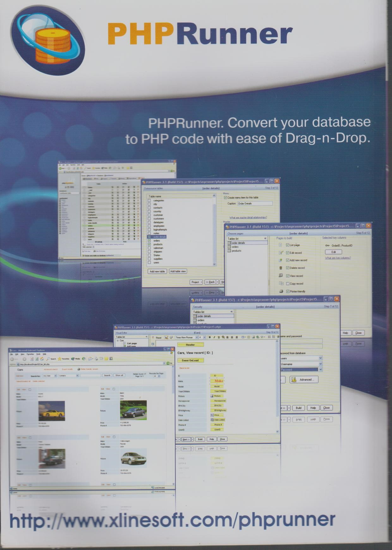Click the Go button beside the address bar

coord(169,363)
